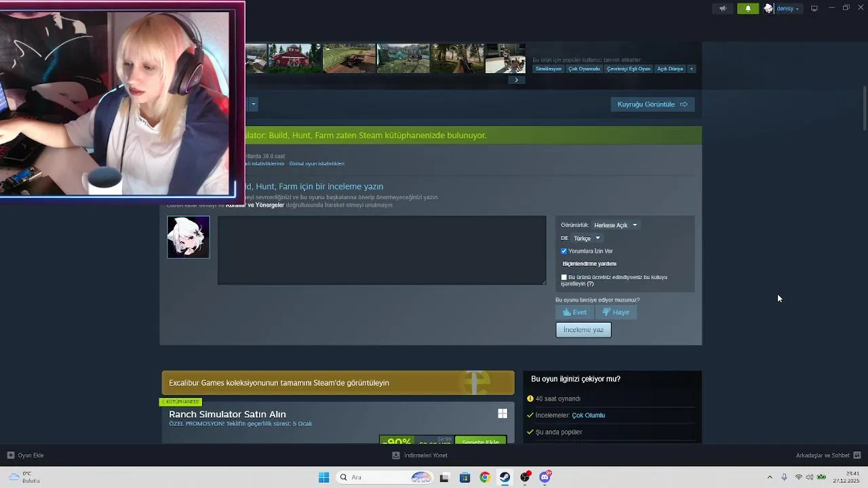Viewport: 868px width, 488px height.
Task: Open Biçimlendirme yardımı link
Action: 589,264
